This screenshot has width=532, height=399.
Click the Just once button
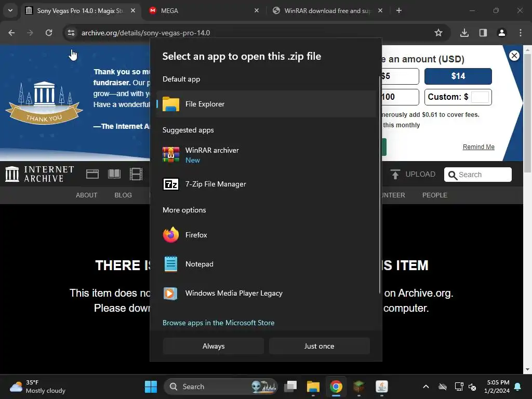[x=320, y=346]
